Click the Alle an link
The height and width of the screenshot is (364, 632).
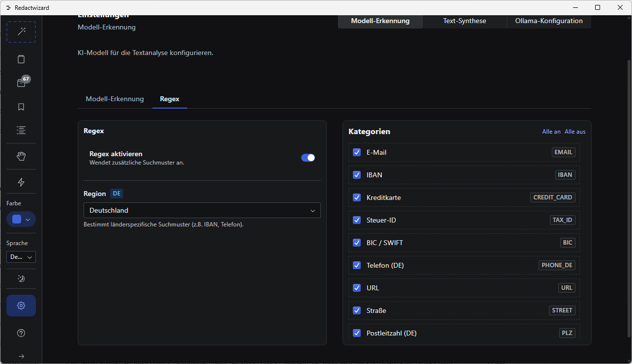[551, 132]
